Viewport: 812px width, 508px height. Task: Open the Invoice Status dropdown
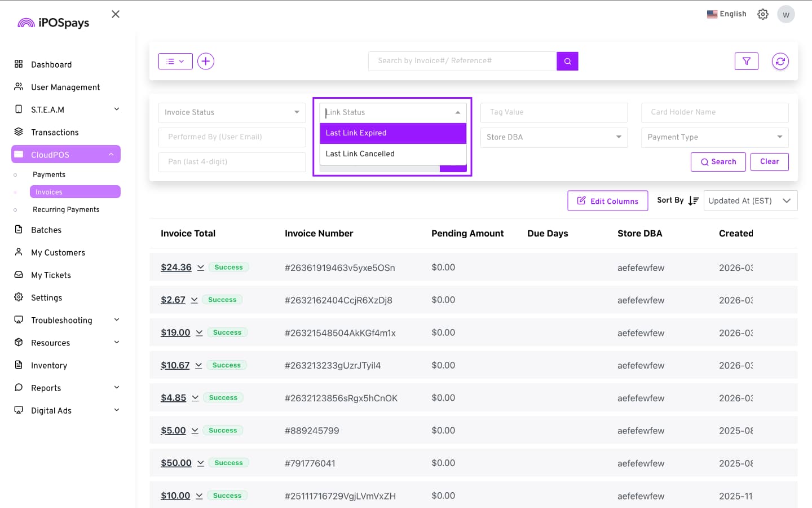232,112
